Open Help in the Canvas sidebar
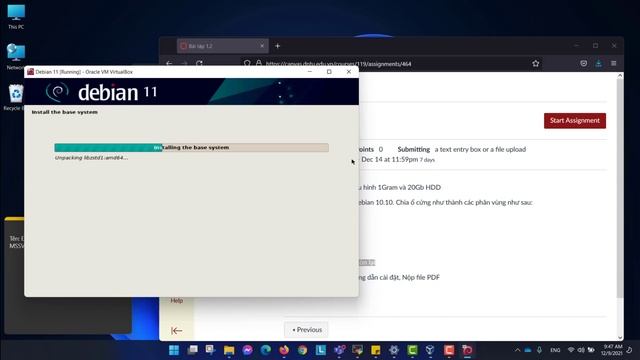640x360 pixels. point(176,300)
